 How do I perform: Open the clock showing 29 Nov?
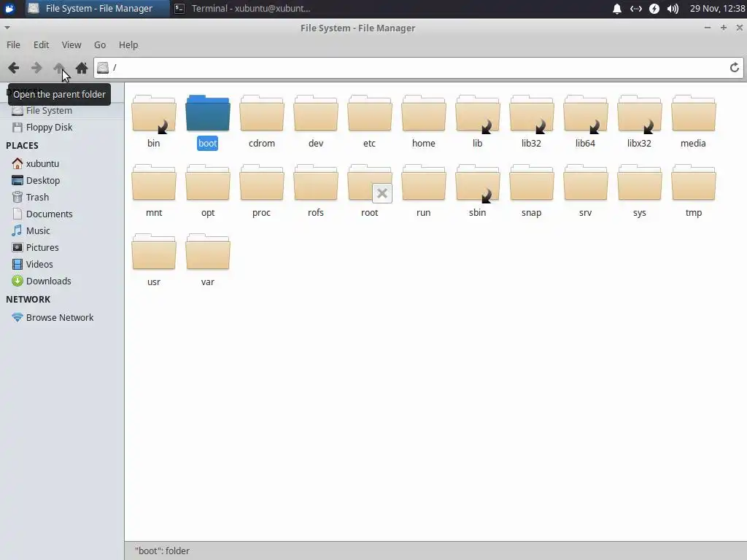tap(718, 9)
